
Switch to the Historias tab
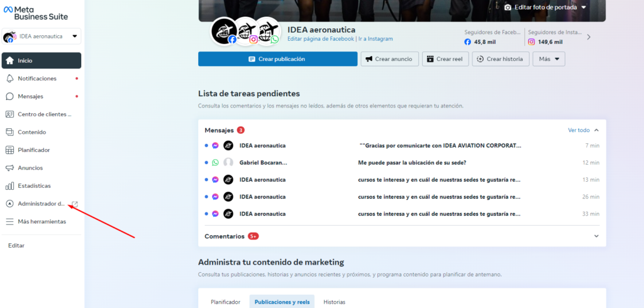click(x=335, y=302)
